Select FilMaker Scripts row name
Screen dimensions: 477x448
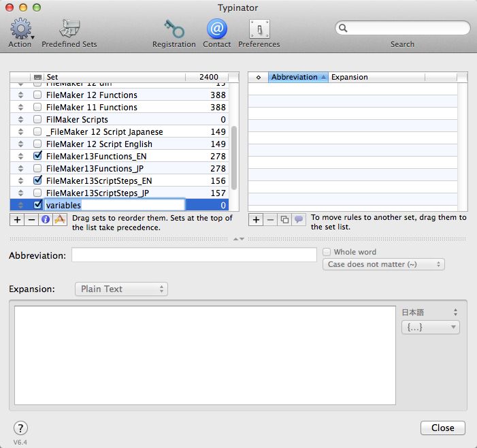point(77,120)
